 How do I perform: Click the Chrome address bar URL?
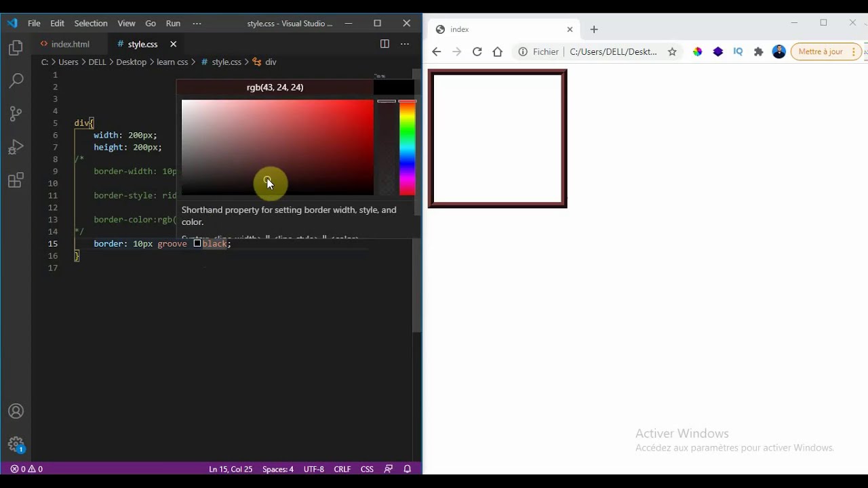pos(613,52)
